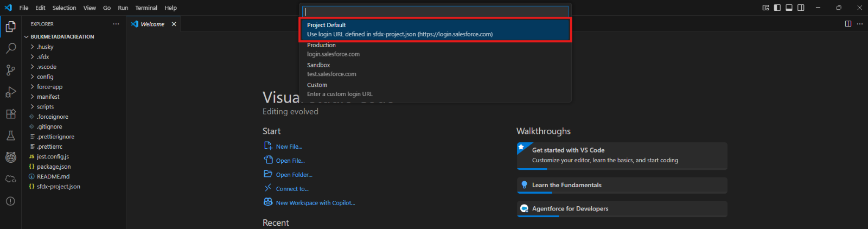
Task: Expand the force-app folder
Action: tap(49, 87)
